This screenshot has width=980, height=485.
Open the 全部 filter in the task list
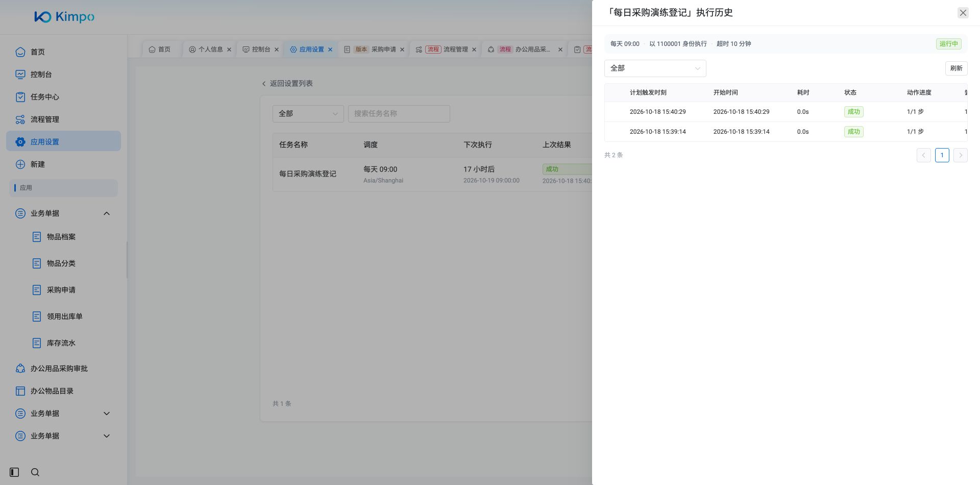click(308, 114)
